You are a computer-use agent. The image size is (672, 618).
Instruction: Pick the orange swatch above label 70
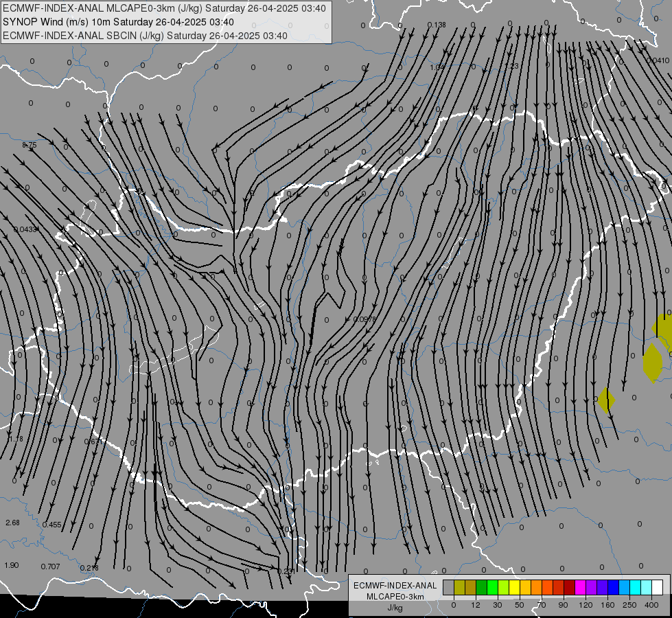point(537,587)
